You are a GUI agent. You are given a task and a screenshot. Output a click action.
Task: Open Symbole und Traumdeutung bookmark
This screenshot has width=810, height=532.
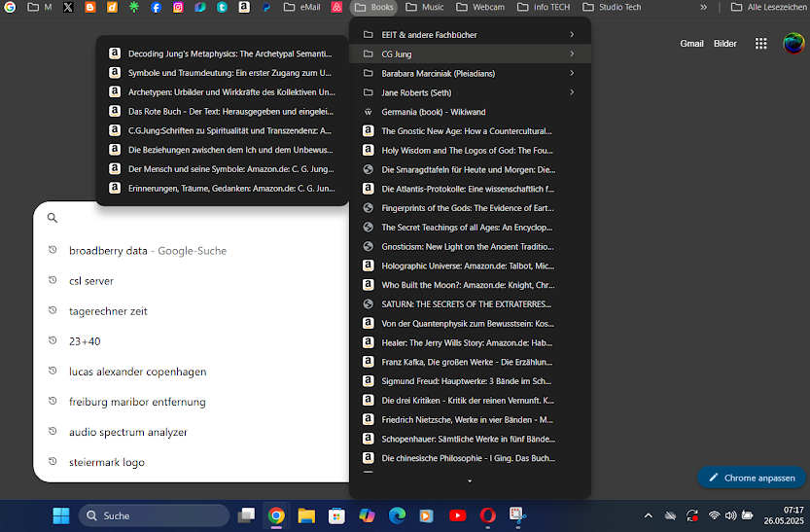[222, 73]
